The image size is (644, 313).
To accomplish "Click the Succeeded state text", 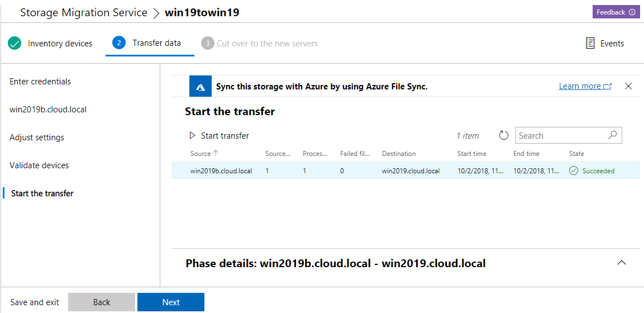I will (x=598, y=171).
